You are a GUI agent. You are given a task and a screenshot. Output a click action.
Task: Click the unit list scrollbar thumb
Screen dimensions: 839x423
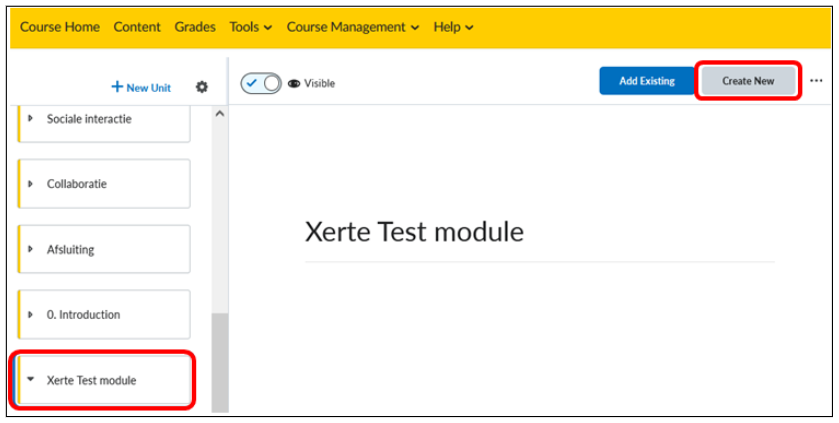220,363
